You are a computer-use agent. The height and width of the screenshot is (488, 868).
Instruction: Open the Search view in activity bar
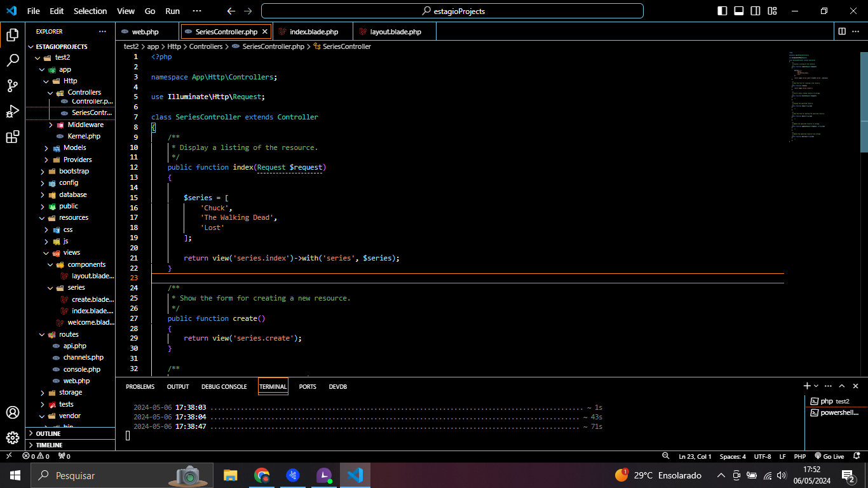pos(12,60)
